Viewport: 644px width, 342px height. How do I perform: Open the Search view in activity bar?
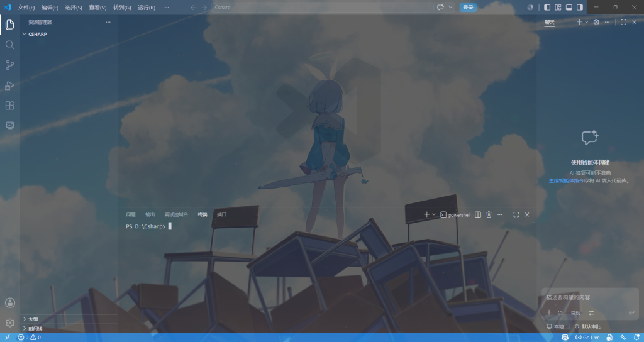[x=10, y=45]
